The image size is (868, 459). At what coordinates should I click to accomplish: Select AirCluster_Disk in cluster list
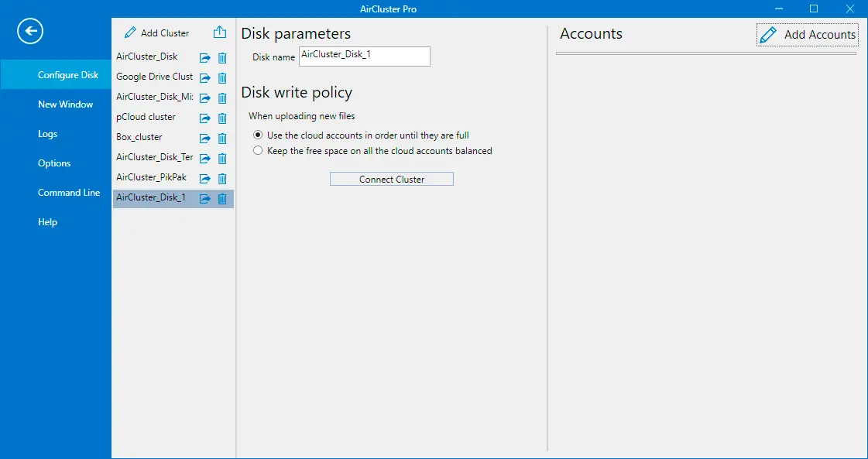click(x=146, y=57)
